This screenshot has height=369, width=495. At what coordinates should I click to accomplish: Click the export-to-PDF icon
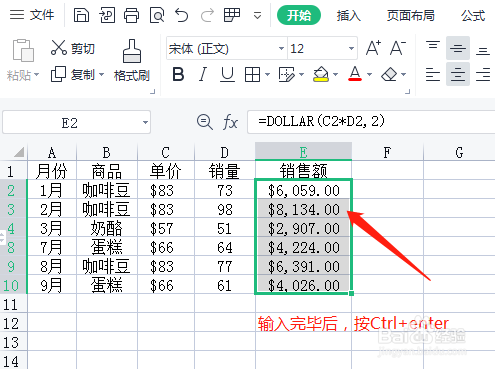pyautogui.click(x=107, y=15)
